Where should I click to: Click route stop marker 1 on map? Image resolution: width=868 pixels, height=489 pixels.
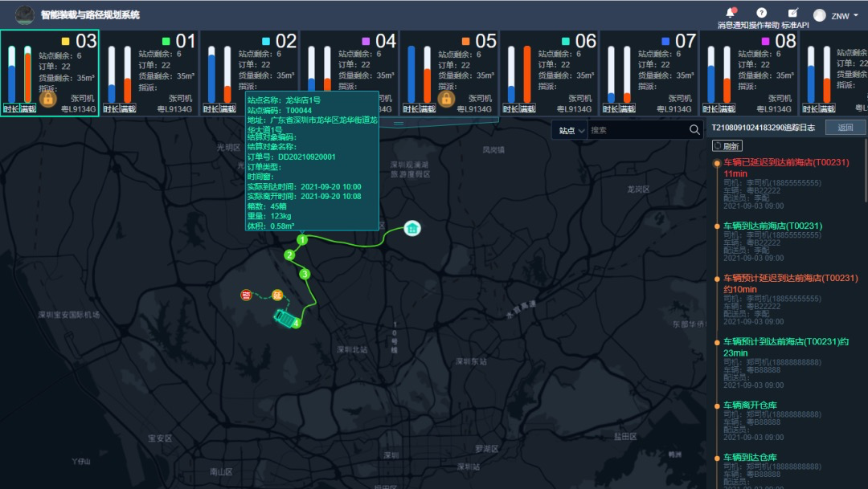[x=302, y=240]
